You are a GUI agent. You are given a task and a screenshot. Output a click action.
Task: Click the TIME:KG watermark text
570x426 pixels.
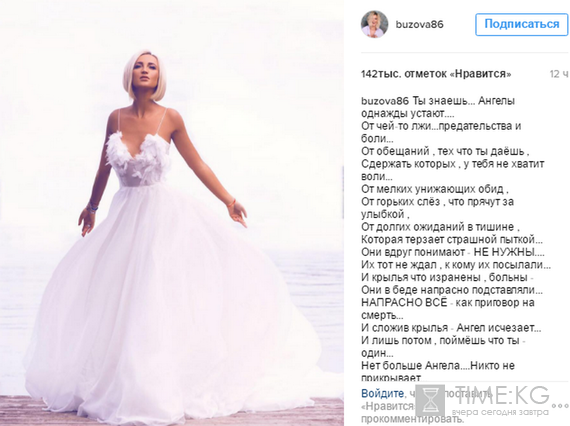coord(502,395)
